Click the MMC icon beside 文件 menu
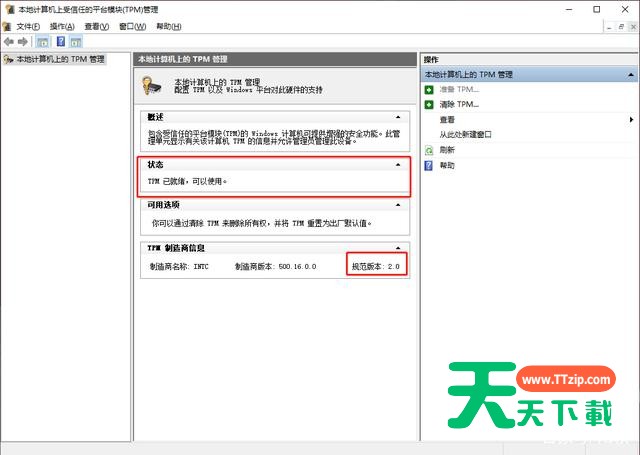Viewport: 640px width, 455px height. click(x=6, y=27)
